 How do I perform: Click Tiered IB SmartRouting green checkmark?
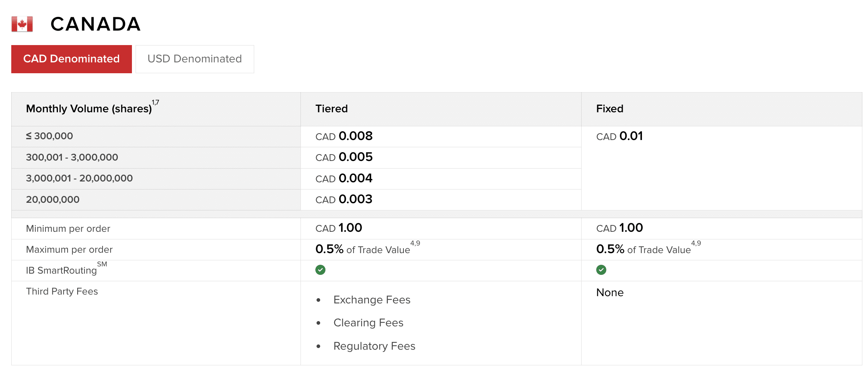tap(320, 270)
